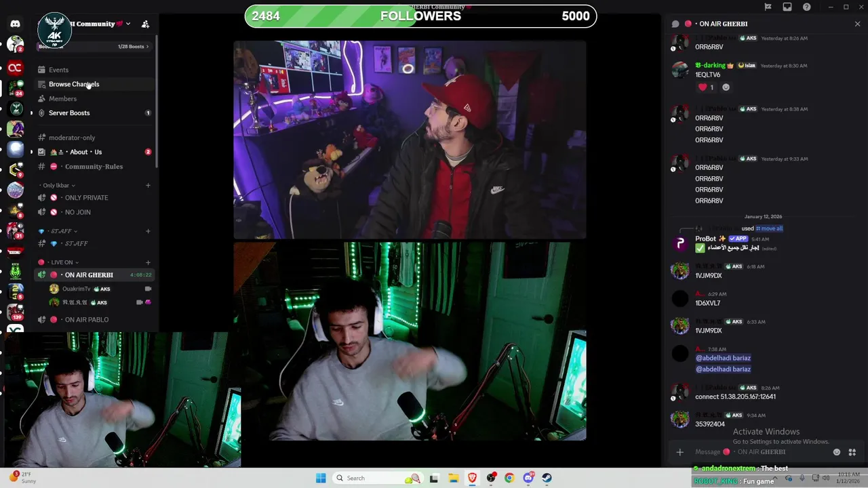868x488 pixels.
Task: Add channel to LIVE ON category
Action: tap(148, 262)
